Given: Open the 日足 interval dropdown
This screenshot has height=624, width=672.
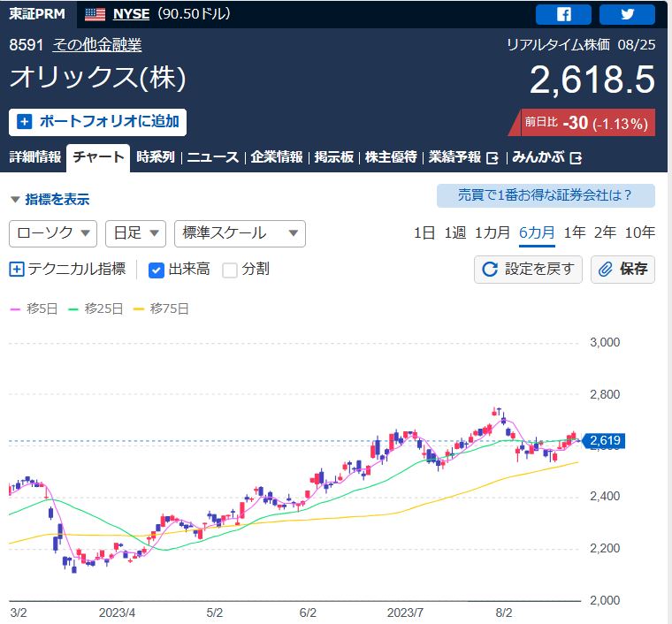Looking at the screenshot, I should (x=135, y=233).
